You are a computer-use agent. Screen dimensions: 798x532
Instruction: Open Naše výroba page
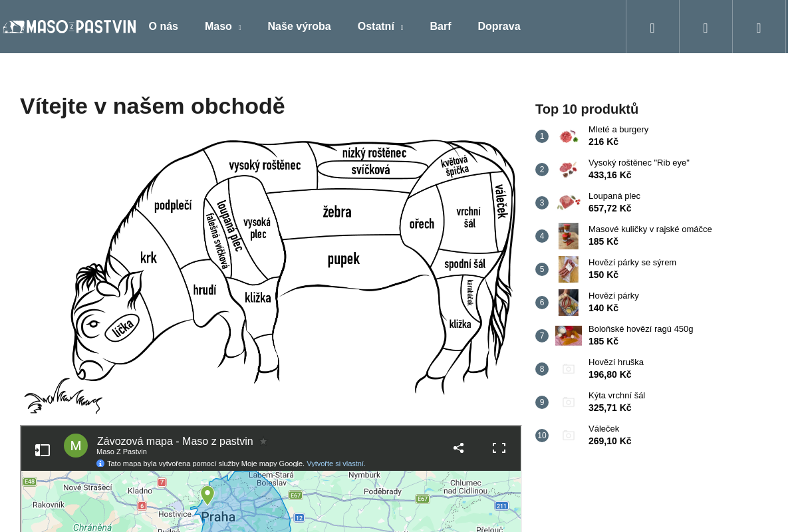[x=299, y=27]
